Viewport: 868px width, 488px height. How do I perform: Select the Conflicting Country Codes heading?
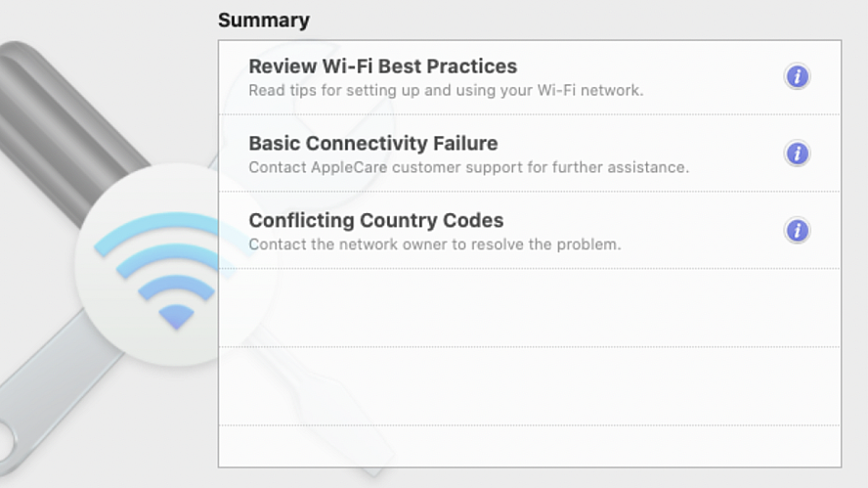tap(376, 220)
